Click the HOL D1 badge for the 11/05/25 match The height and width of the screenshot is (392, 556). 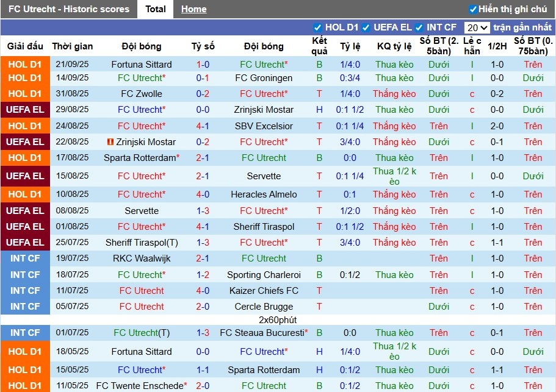tap(25, 385)
